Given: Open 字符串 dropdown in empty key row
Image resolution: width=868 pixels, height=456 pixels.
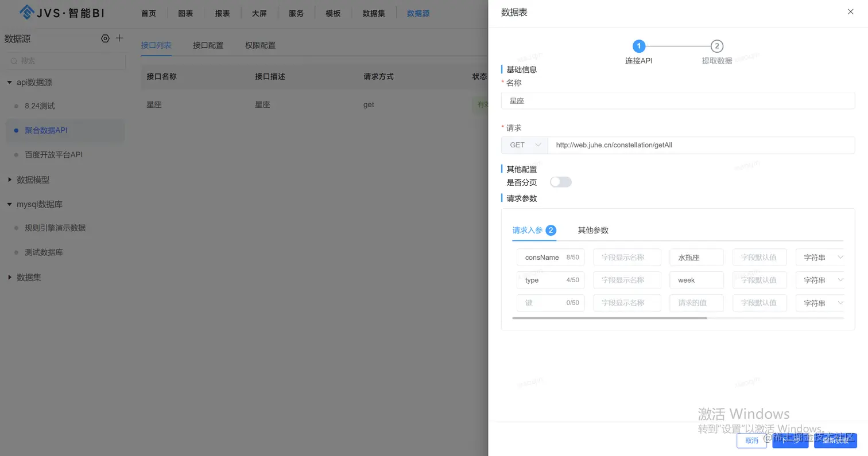Looking at the screenshot, I should (x=820, y=303).
